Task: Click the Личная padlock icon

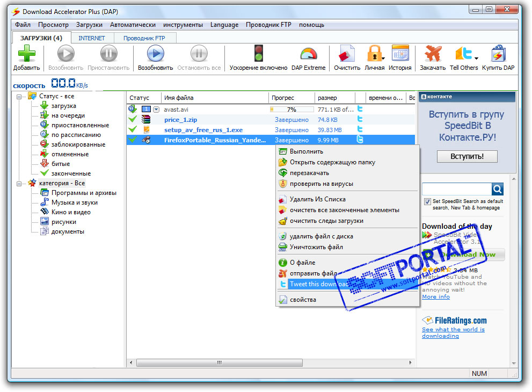Action: click(374, 54)
